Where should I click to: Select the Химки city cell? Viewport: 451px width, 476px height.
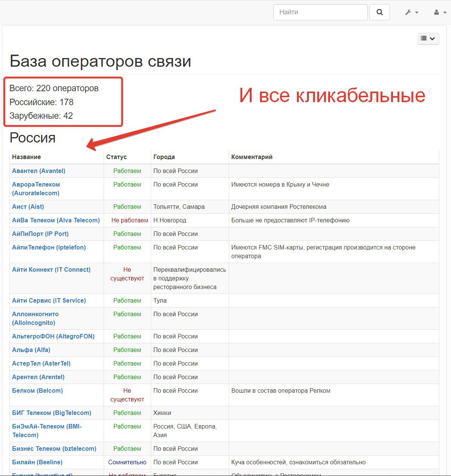pyautogui.click(x=162, y=413)
